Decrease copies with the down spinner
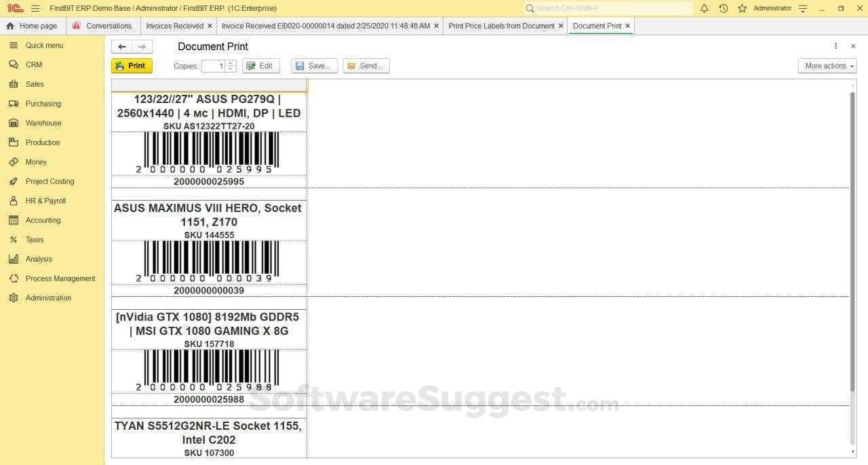The width and height of the screenshot is (868, 465). click(231, 68)
